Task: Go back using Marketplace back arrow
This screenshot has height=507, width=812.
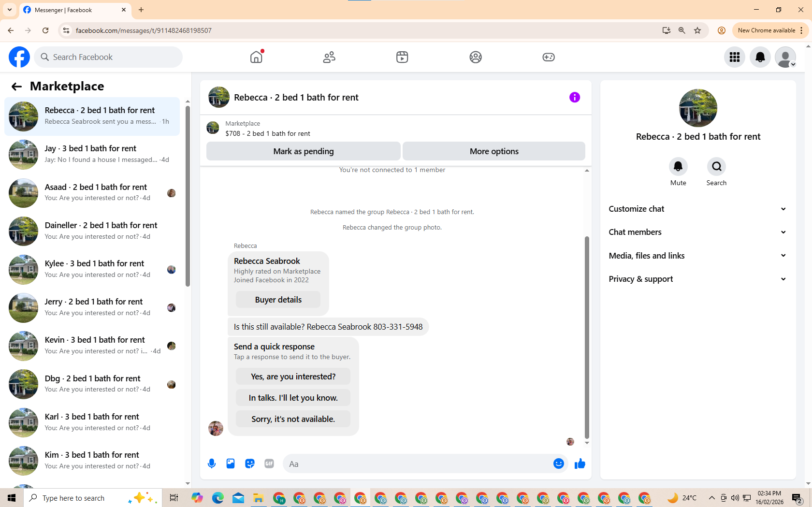Action: pyautogui.click(x=16, y=87)
